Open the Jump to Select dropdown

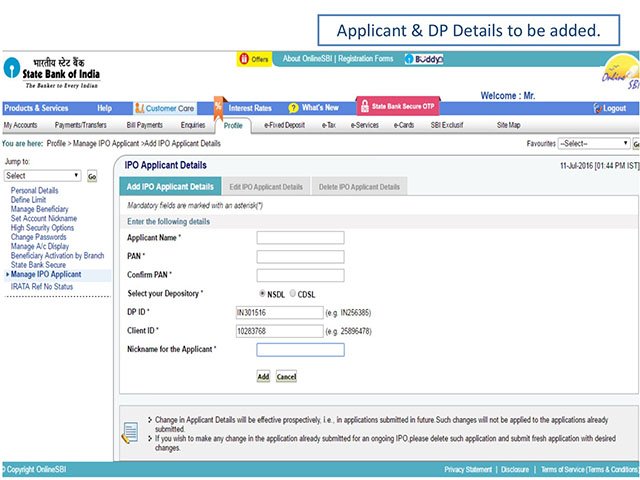tap(42, 176)
